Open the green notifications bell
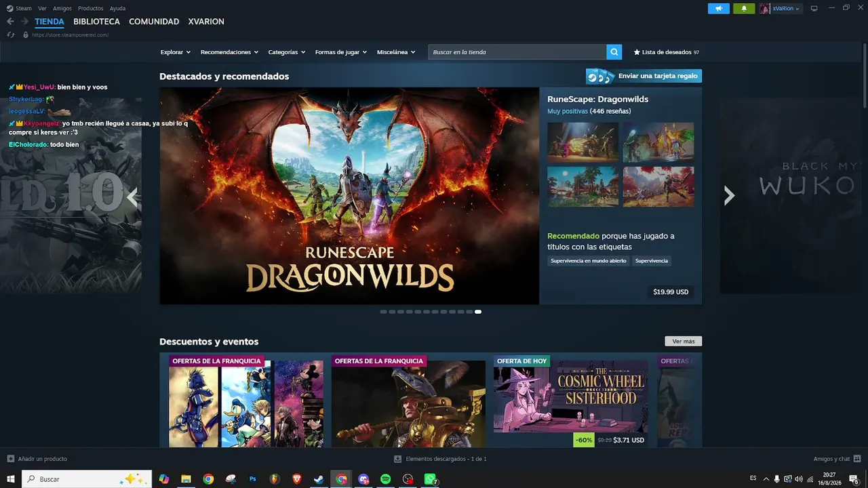This screenshot has width=868, height=488. tap(744, 8)
